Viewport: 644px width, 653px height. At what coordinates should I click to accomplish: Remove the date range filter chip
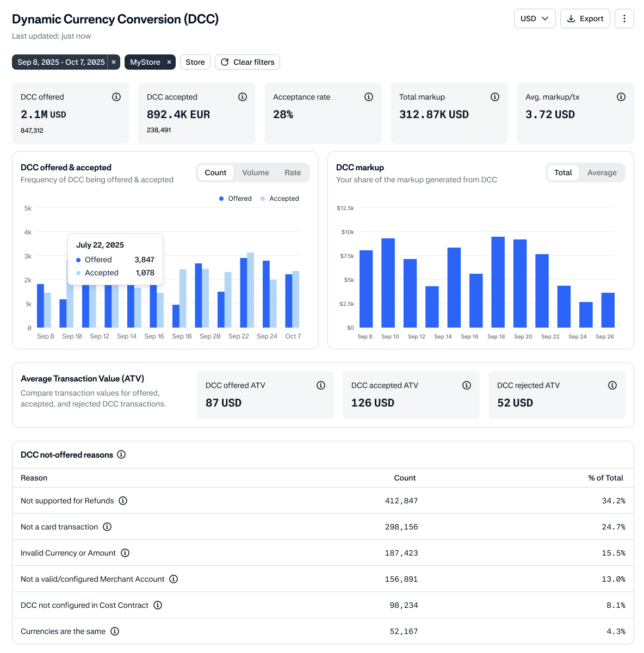pos(114,62)
